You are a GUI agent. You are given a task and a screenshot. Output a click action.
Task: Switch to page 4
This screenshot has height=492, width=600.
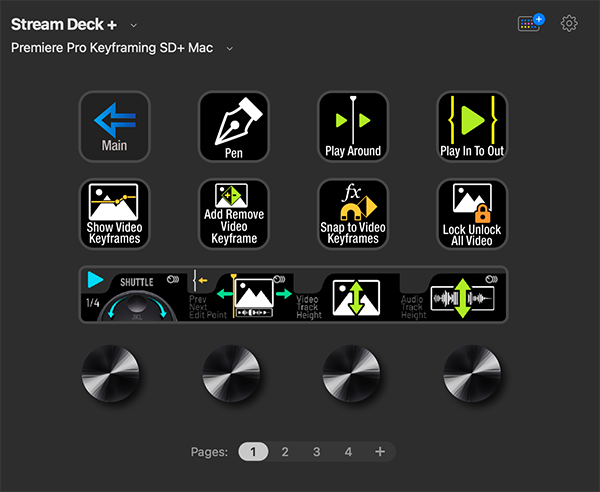click(x=348, y=452)
